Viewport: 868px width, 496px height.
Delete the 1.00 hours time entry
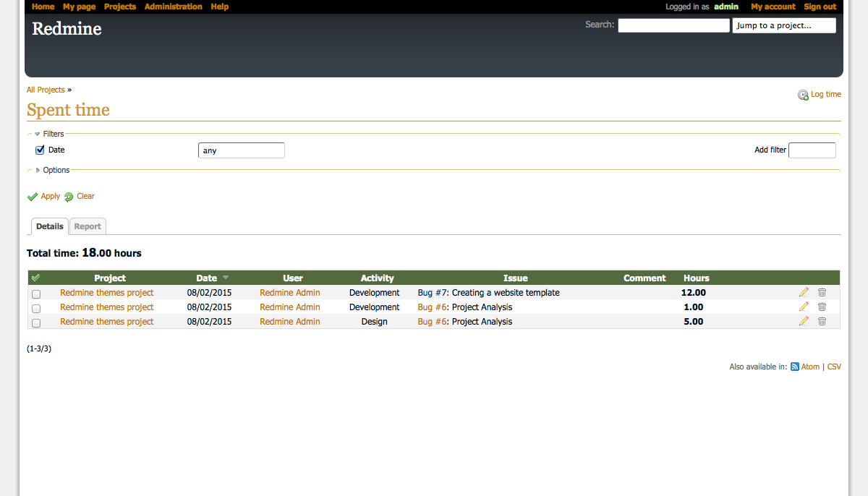[822, 307]
